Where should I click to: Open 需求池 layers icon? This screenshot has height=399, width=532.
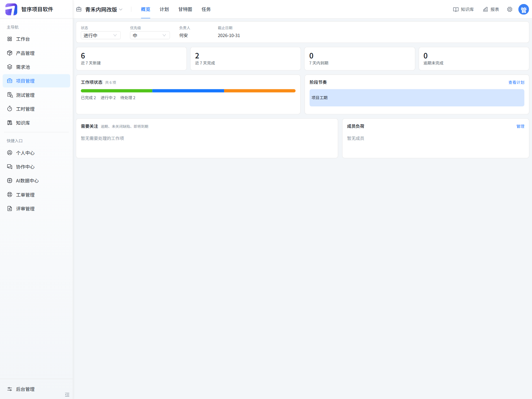coord(10,67)
